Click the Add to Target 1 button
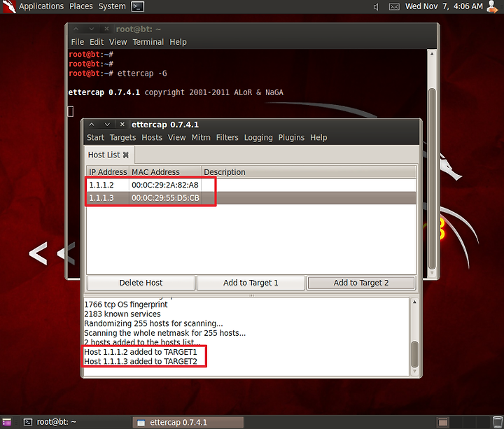504x429 pixels. [x=251, y=283]
